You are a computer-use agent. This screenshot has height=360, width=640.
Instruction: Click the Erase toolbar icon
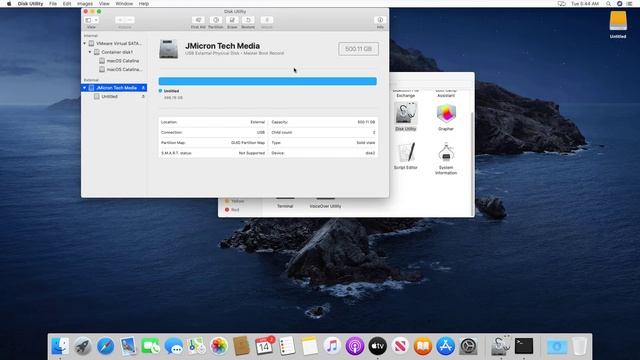(x=232, y=20)
